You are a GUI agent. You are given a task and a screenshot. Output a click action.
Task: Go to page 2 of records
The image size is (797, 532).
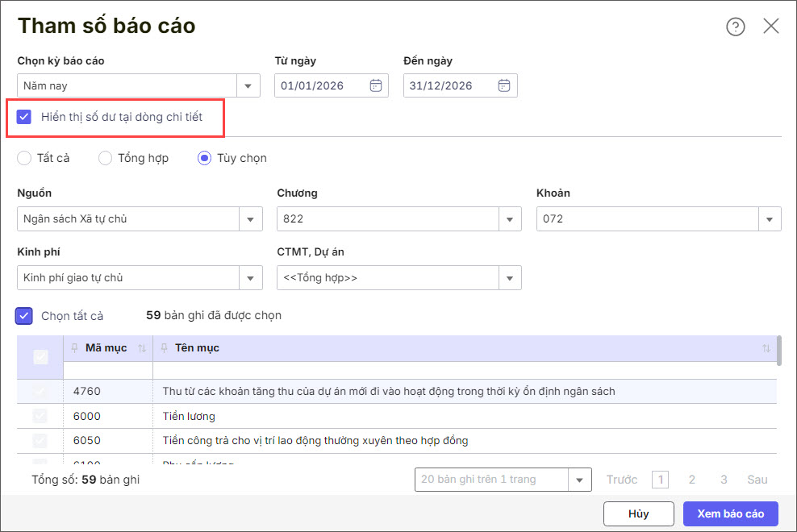click(691, 480)
